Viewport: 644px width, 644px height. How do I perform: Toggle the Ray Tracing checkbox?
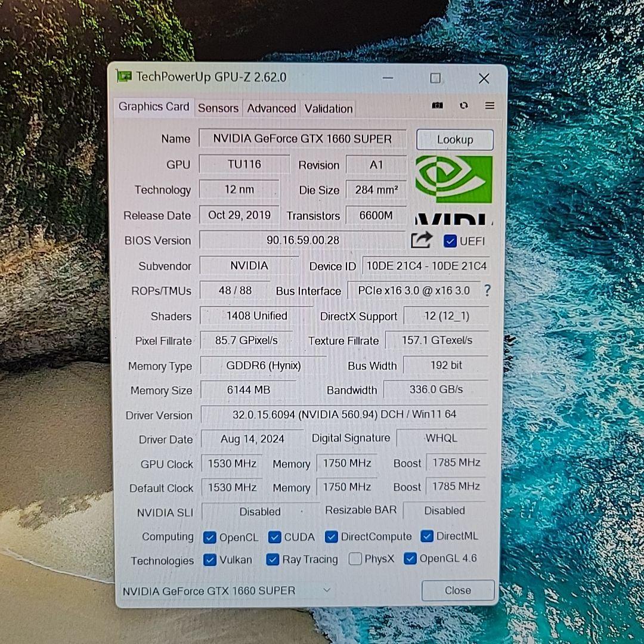tap(273, 559)
